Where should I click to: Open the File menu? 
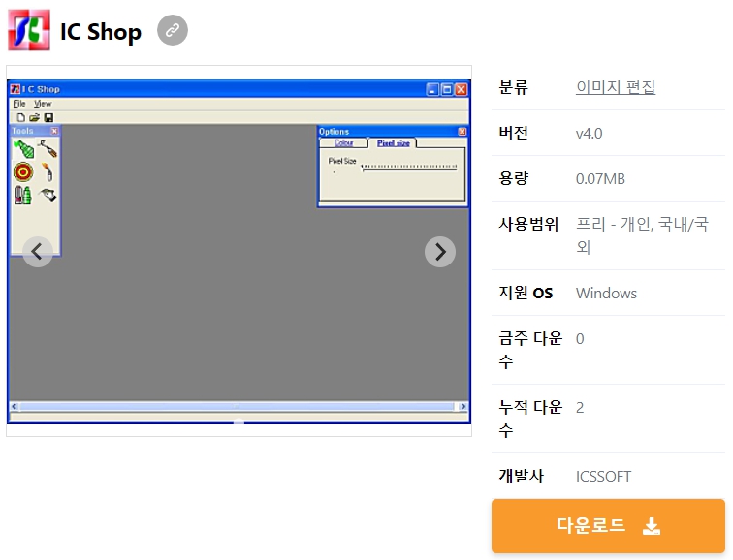[19, 104]
